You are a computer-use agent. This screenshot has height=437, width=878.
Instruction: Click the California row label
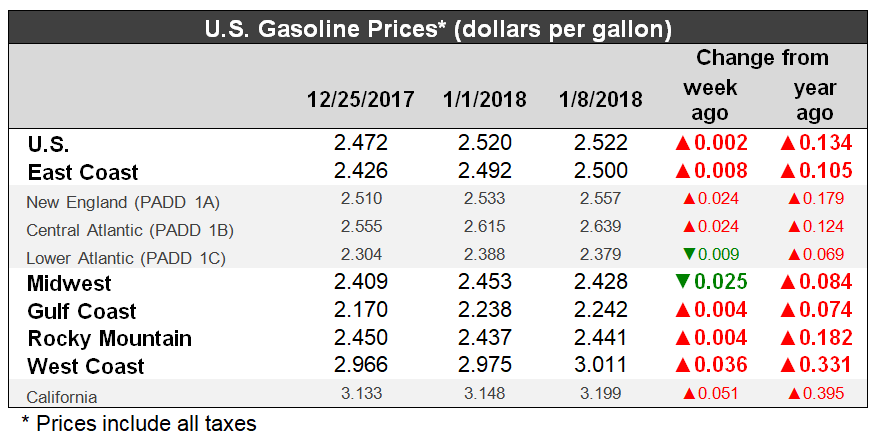click(62, 396)
